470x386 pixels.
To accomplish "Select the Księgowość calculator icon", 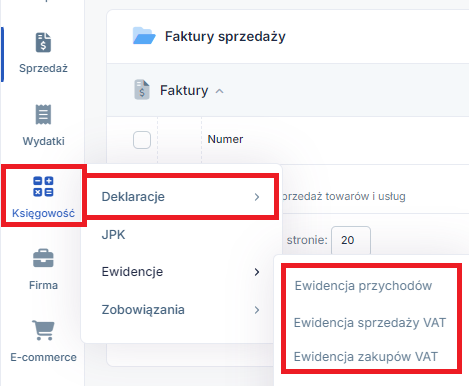I will (x=43, y=186).
